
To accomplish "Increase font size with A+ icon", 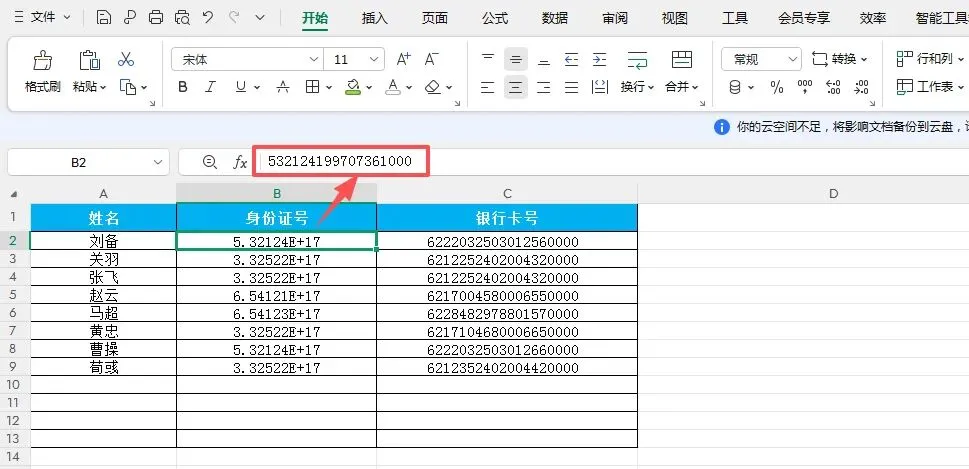I will coord(404,59).
